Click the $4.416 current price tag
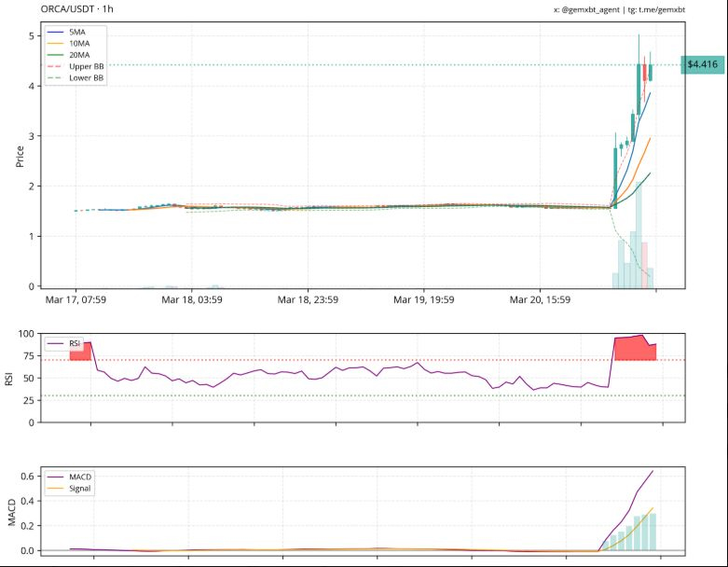 (x=702, y=64)
